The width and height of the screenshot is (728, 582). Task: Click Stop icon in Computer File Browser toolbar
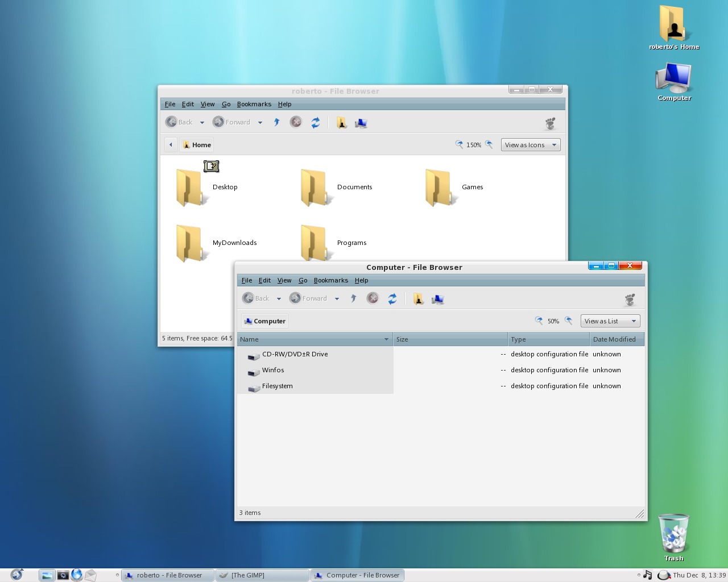(x=373, y=298)
